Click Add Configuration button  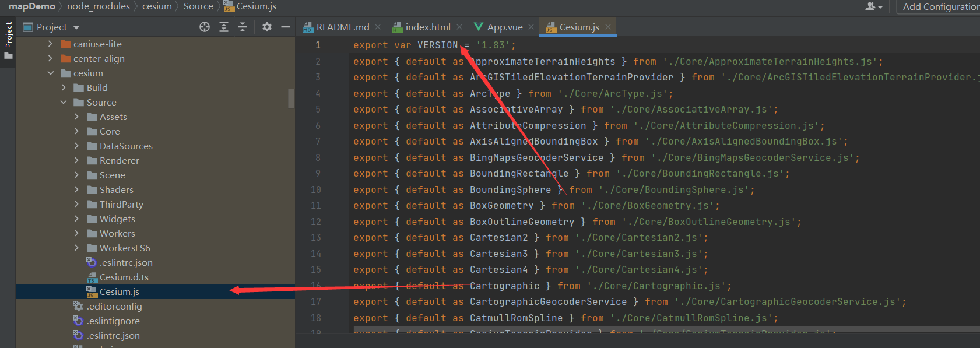pos(940,6)
